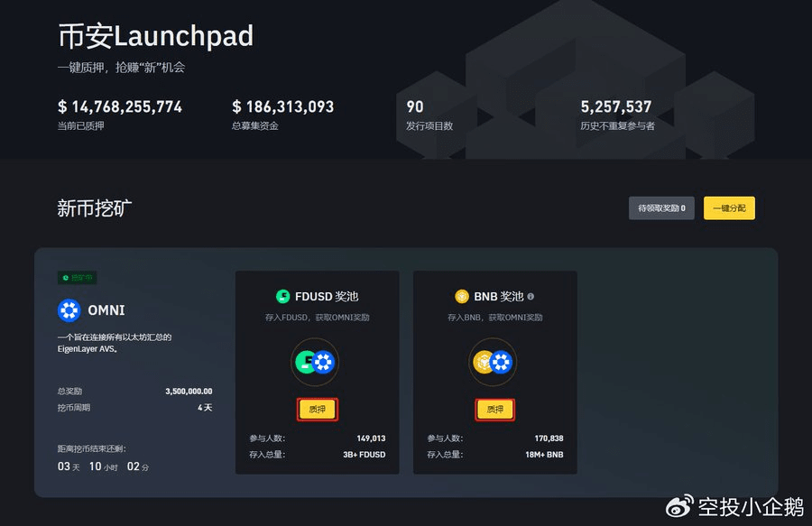
Task: Click the $ 186,313,093 total raised value
Action: coord(282,106)
